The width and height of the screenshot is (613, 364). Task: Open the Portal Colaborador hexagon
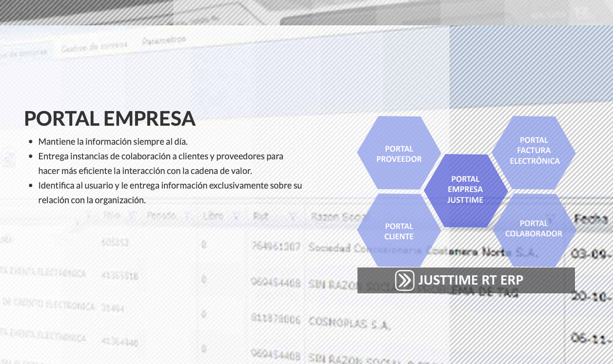pos(534,229)
